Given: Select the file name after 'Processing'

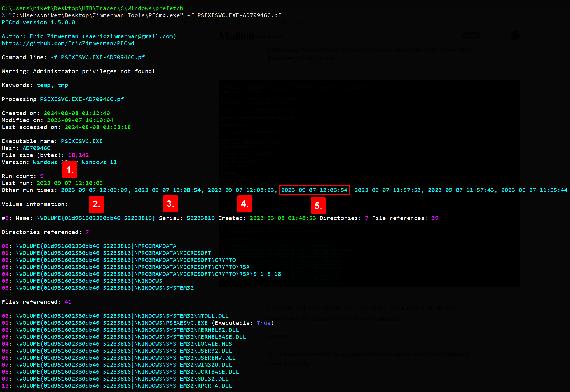Looking at the screenshot, I should point(82,99).
